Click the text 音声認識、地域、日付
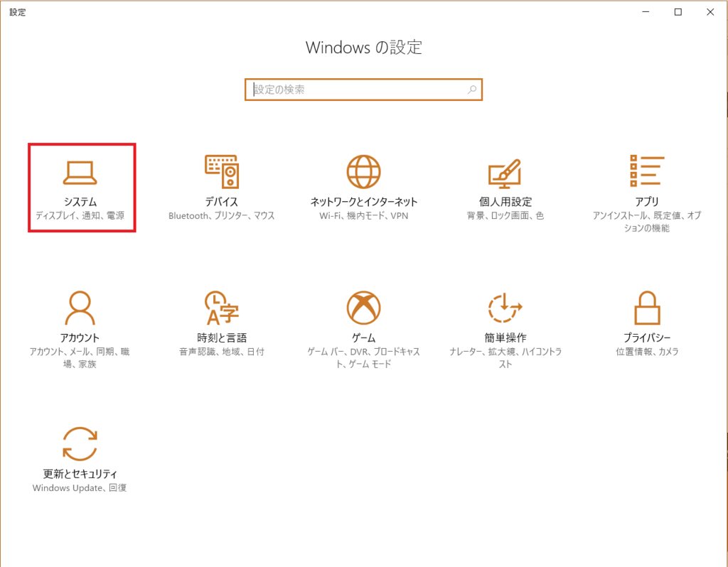The image size is (728, 567). tap(222, 352)
